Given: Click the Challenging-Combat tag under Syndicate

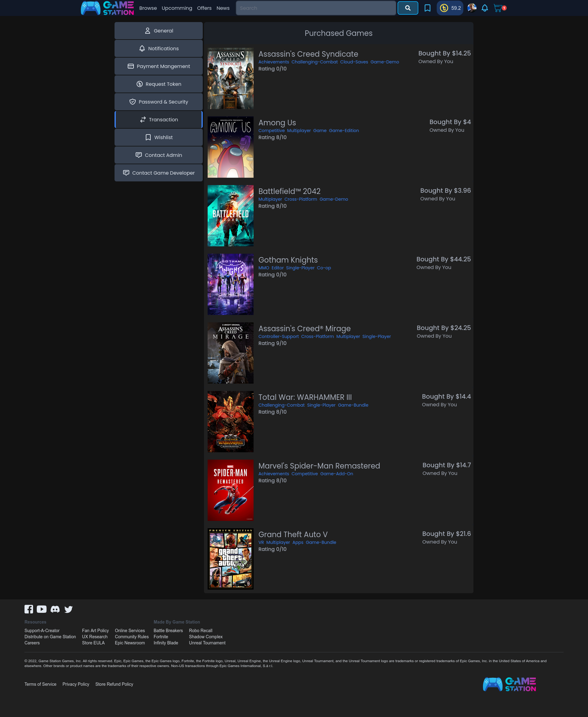Looking at the screenshot, I should (314, 62).
